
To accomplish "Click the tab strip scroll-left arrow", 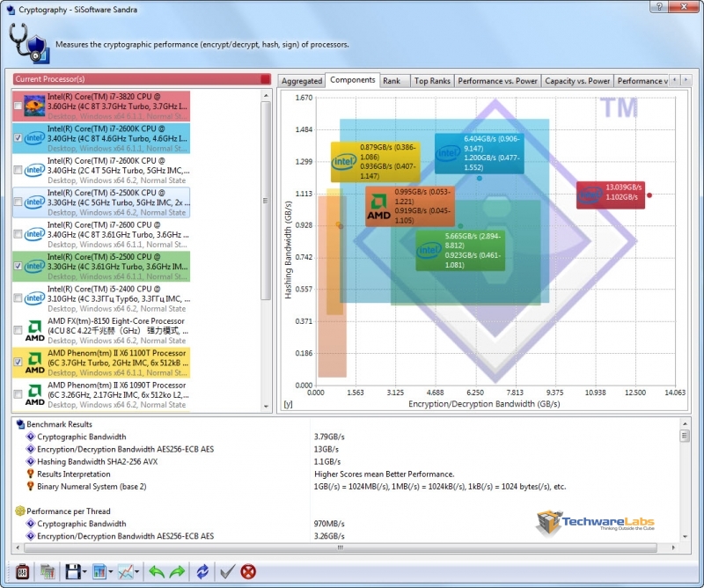I will tap(674, 80).
